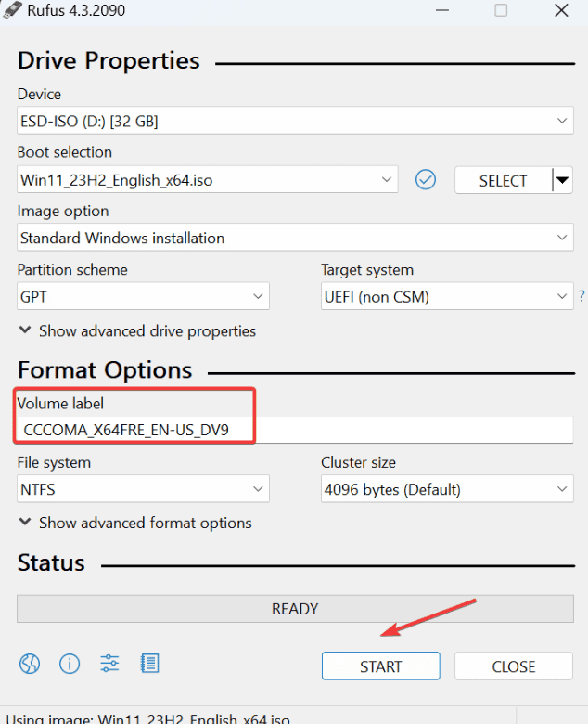Click the question mark help next to Target system
Screen dimensions: 588x724
point(582,297)
